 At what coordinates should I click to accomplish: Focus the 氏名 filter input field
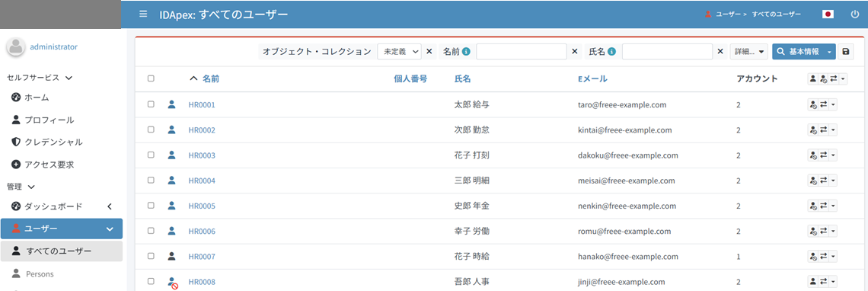click(x=667, y=52)
